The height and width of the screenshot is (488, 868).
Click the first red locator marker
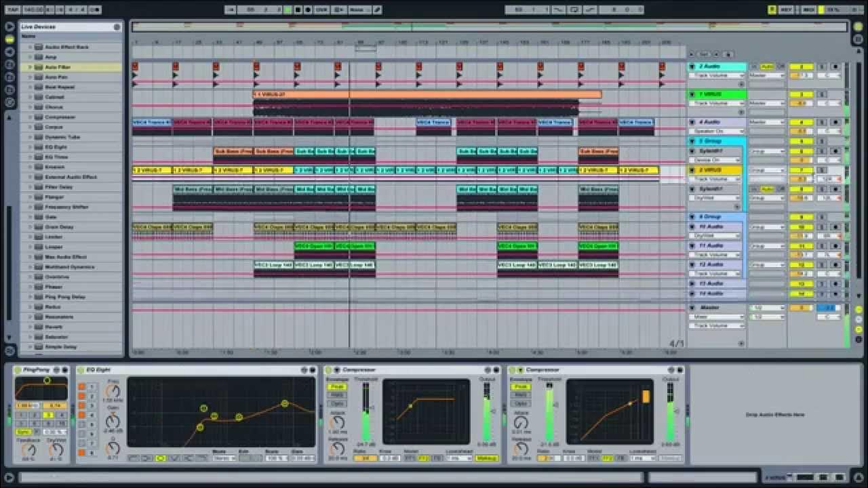[x=135, y=66]
